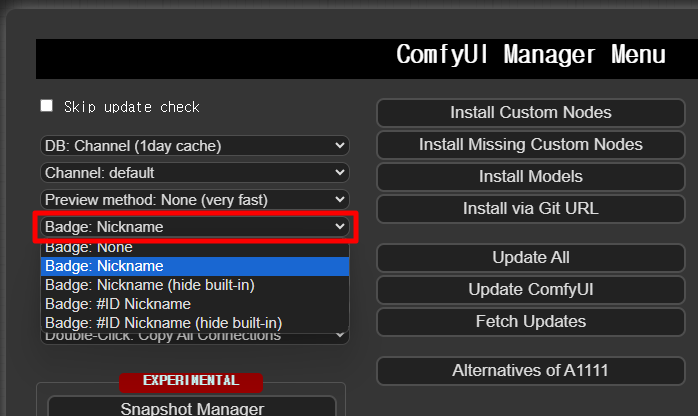This screenshot has height=416, width=698.
Task: Select the highlighted Badge: Nickname option
Action: point(195,266)
